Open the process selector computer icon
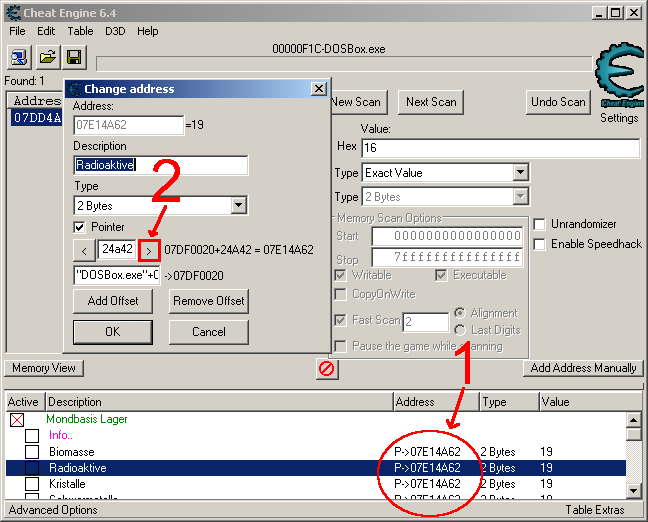Viewport: 648px width, 522px height. coord(19,57)
